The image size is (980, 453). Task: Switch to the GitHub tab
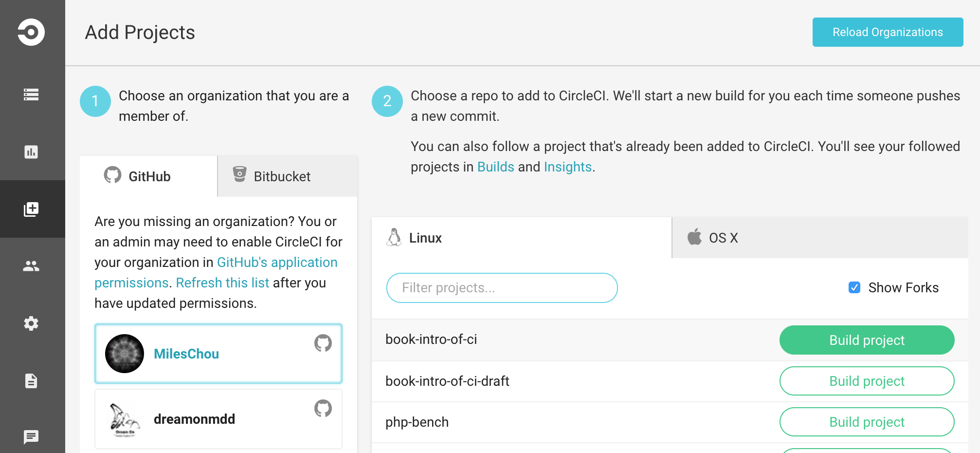(148, 176)
